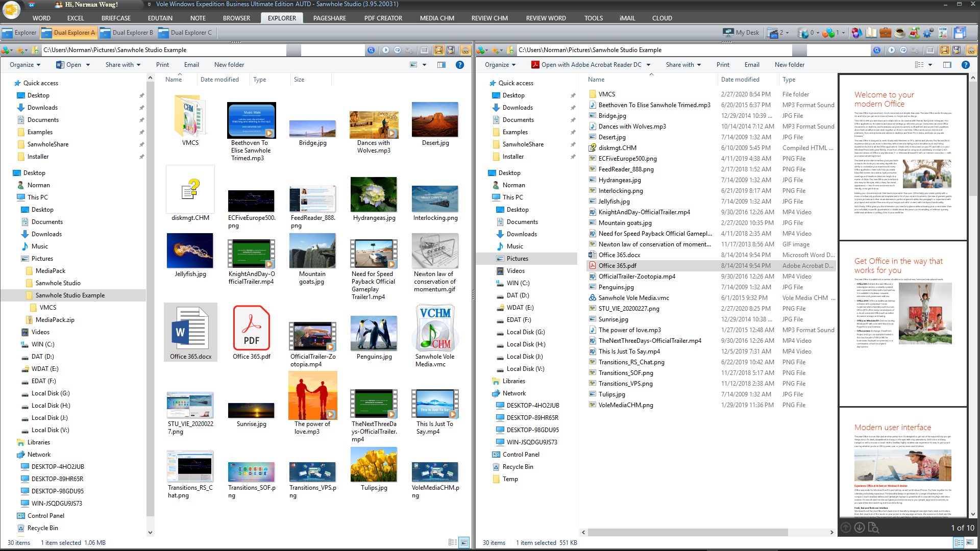The width and height of the screenshot is (980, 551).
Task: Click the open book icon in top toolbar
Action: tap(871, 33)
